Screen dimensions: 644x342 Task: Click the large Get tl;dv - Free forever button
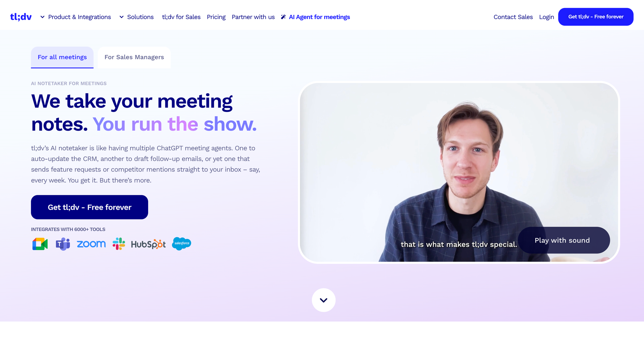coord(90,207)
